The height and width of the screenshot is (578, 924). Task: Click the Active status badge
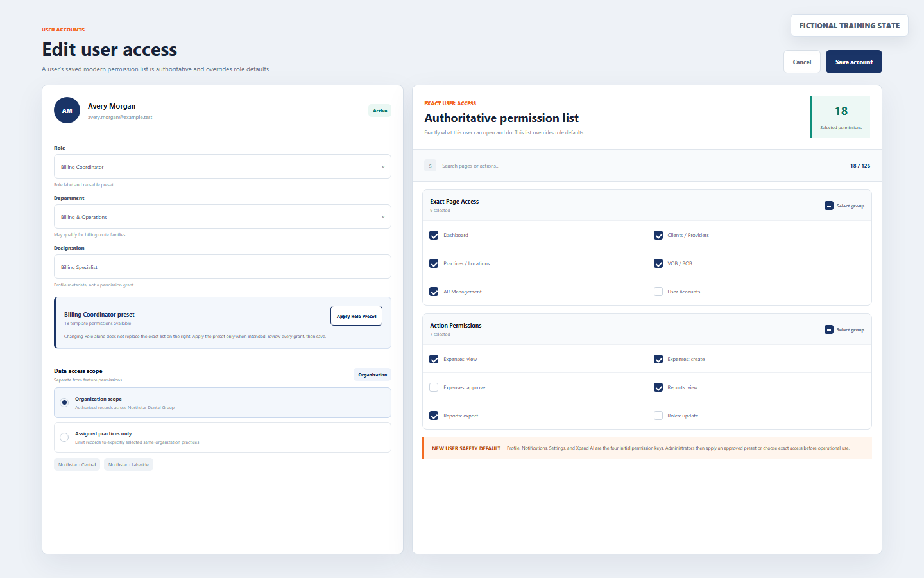point(380,110)
